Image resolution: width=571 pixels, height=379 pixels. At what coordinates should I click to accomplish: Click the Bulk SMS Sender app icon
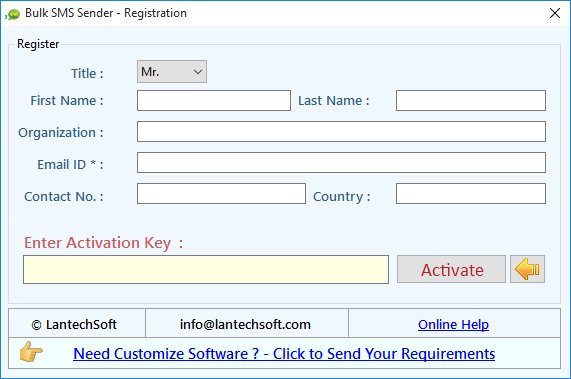coord(12,14)
